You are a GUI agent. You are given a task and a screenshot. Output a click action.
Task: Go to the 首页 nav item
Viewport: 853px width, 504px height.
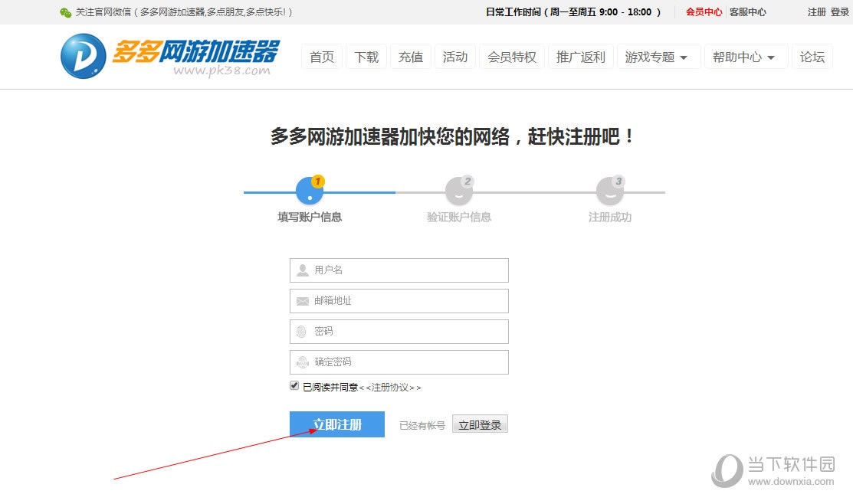pyautogui.click(x=322, y=57)
